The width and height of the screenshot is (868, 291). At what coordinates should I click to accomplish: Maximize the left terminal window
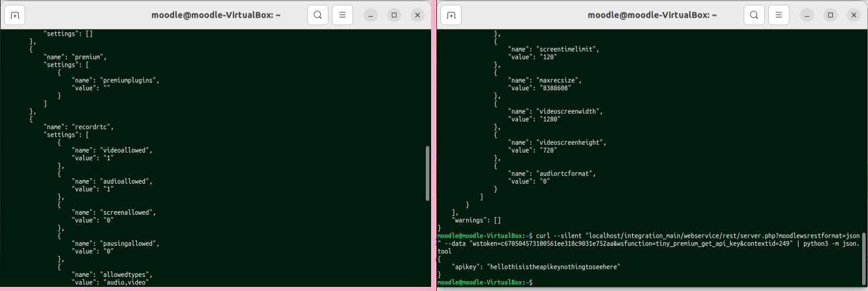394,15
